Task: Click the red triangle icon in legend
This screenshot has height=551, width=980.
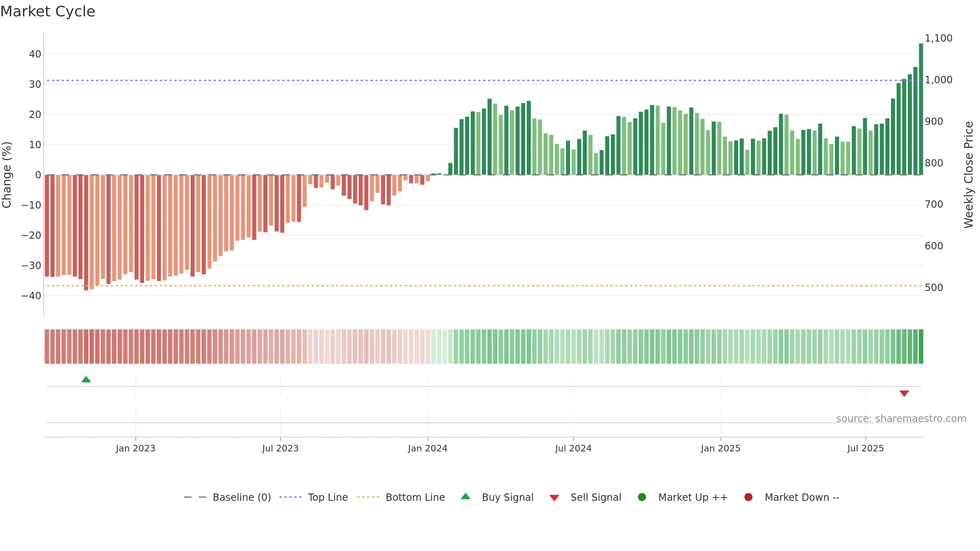Action: pos(554,498)
